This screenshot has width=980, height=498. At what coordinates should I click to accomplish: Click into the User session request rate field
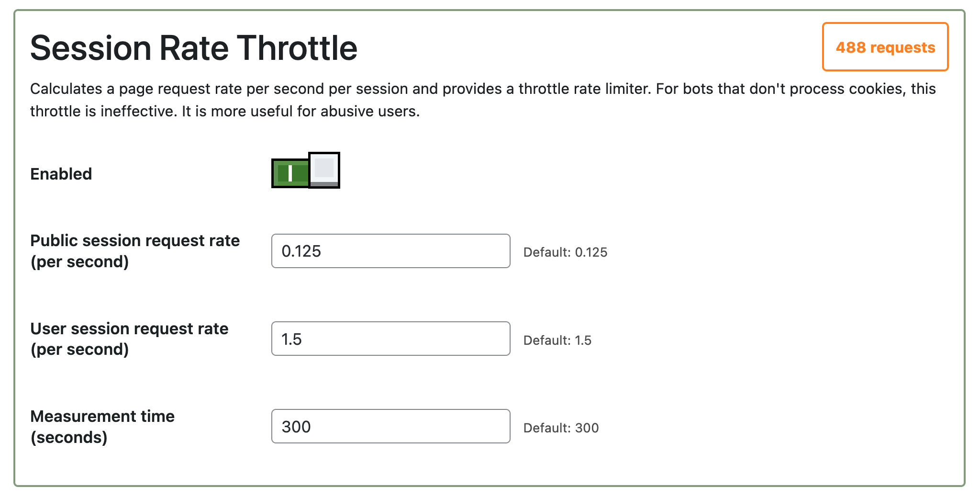point(390,339)
